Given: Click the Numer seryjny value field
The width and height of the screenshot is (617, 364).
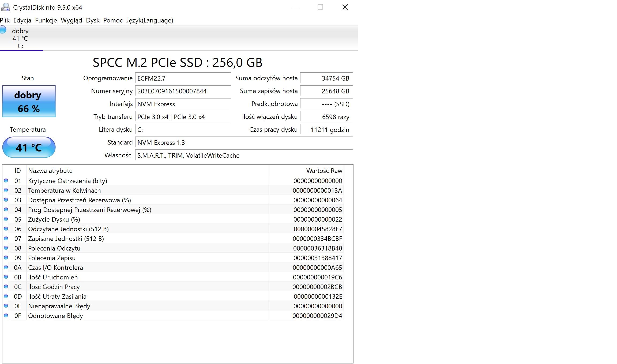Looking at the screenshot, I should tap(183, 91).
